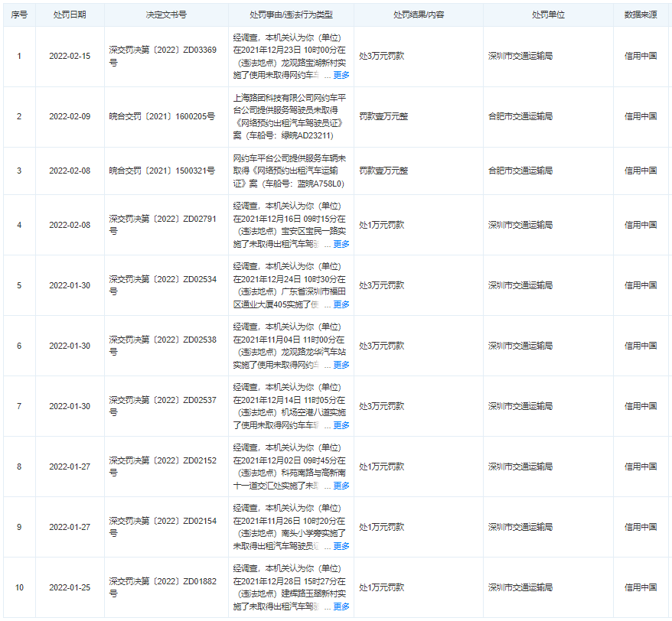
Task: Select 罚款壹万元整 in row 2
Action: tap(383, 116)
